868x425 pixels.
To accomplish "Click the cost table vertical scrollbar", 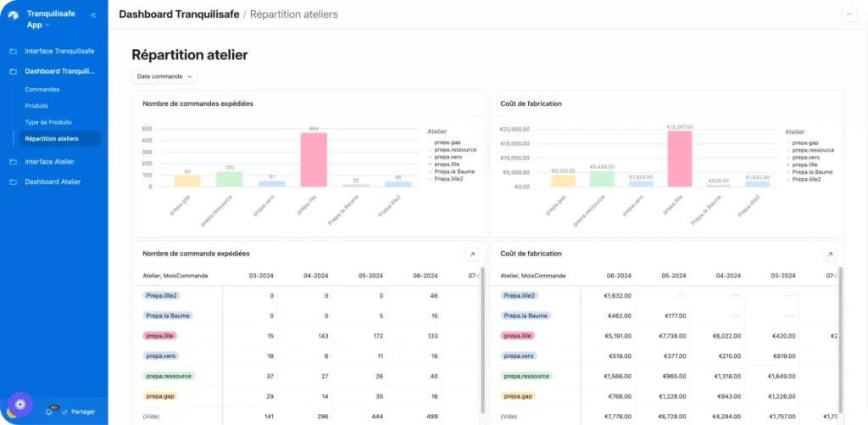I will (840, 339).
